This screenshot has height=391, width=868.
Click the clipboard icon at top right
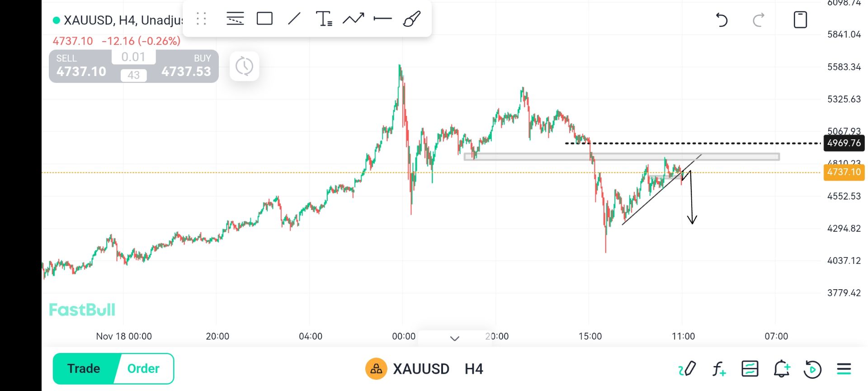coord(800,20)
